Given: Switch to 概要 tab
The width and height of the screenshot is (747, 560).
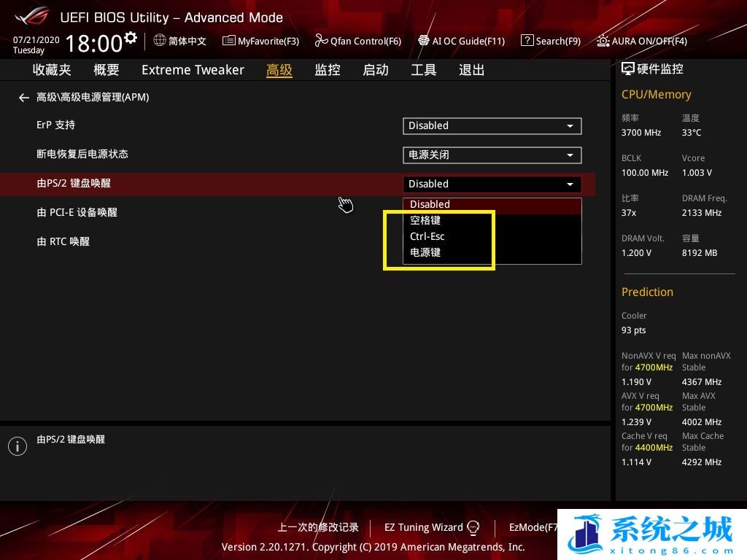Looking at the screenshot, I should click(x=107, y=70).
